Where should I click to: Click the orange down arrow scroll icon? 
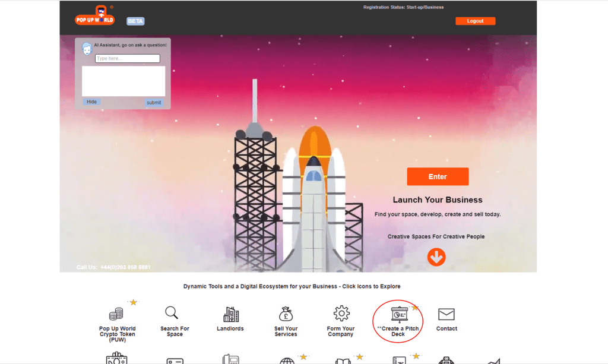click(436, 257)
